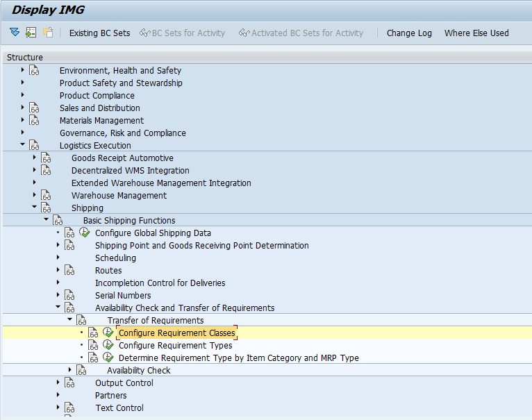Open documentation icon for Shipping
Screen dimensions: 532x420
tap(46, 208)
